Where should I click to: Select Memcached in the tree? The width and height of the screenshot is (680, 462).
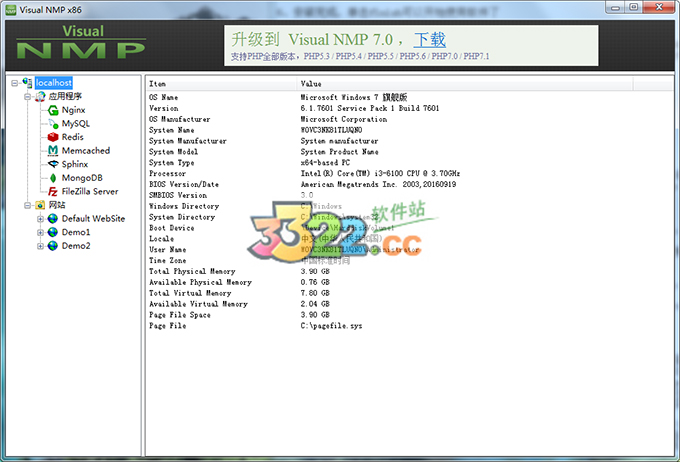[x=86, y=151]
